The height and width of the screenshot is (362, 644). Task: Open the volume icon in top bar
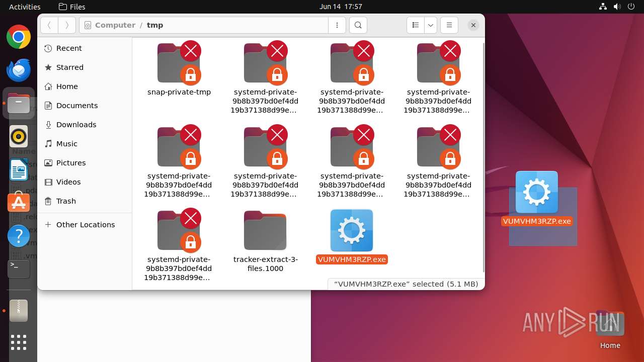point(617,7)
